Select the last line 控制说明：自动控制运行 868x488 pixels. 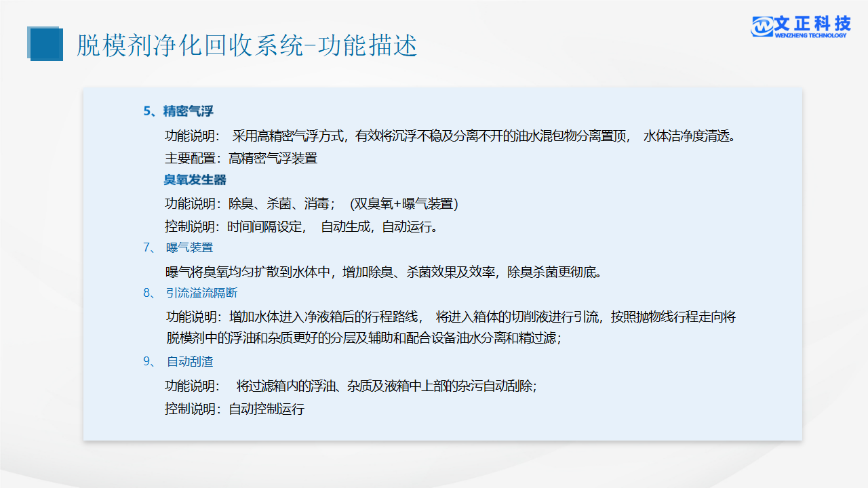pos(235,409)
